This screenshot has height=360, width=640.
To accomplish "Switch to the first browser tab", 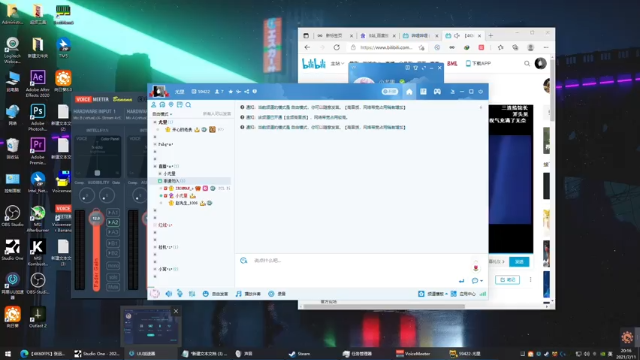I will coord(335,36).
